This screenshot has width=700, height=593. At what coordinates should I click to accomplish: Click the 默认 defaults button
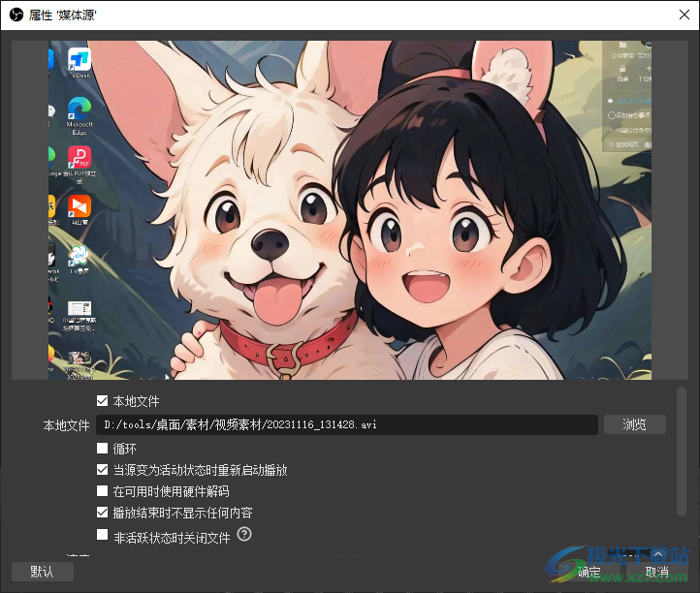click(43, 572)
